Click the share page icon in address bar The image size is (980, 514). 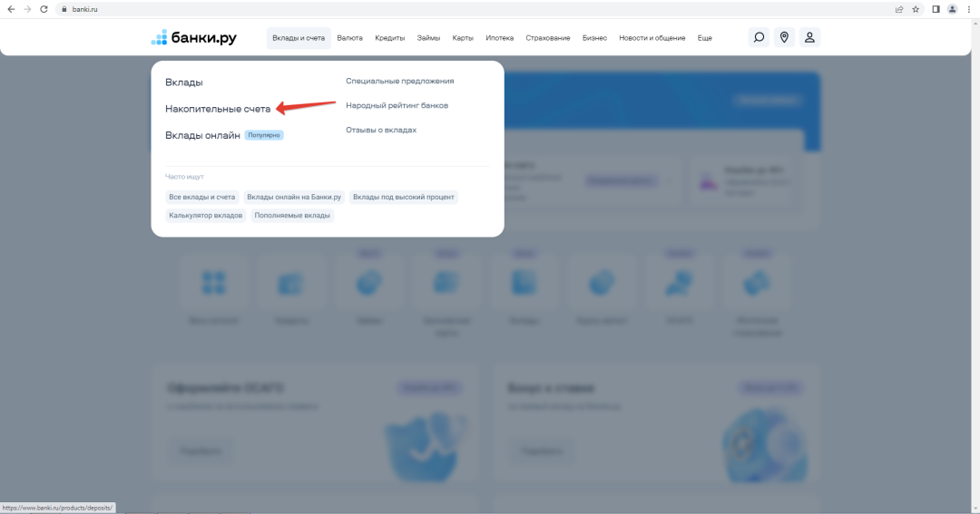pos(898,9)
